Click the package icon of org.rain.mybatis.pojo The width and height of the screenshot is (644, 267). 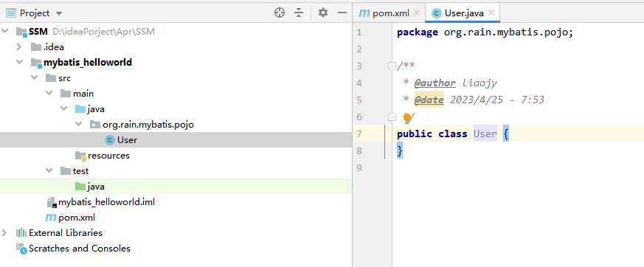pos(95,125)
